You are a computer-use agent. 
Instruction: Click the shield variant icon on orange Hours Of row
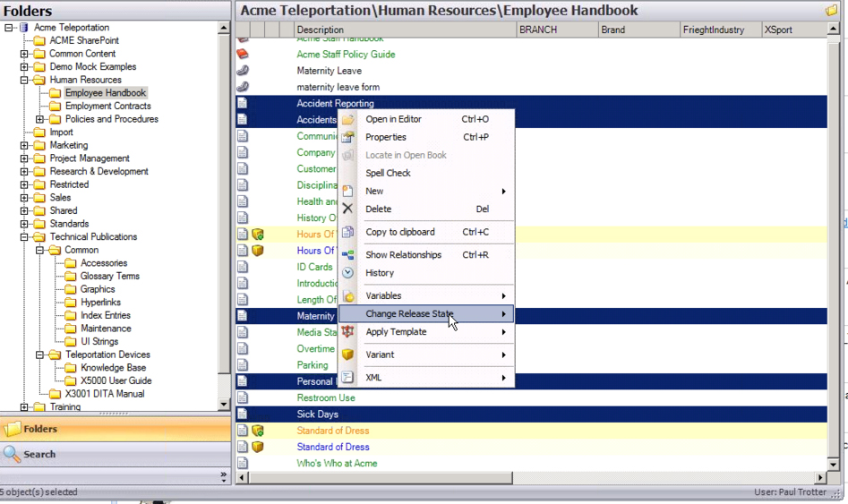[x=258, y=235]
